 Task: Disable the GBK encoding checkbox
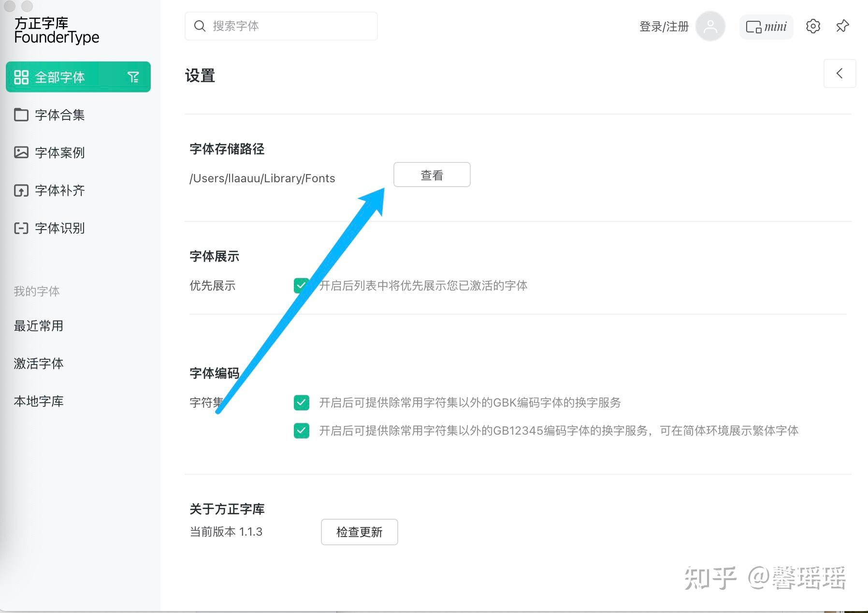pos(302,403)
